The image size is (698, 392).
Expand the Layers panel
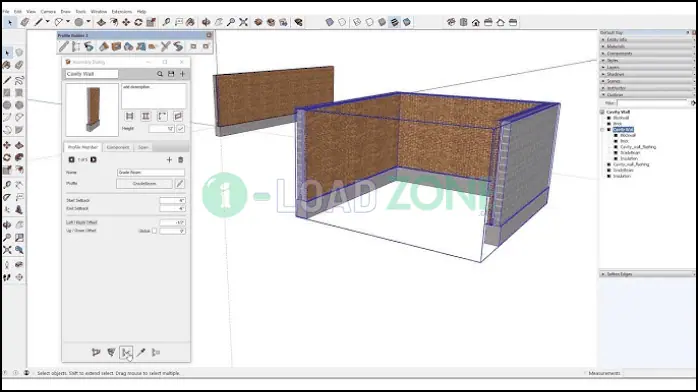pos(646,67)
